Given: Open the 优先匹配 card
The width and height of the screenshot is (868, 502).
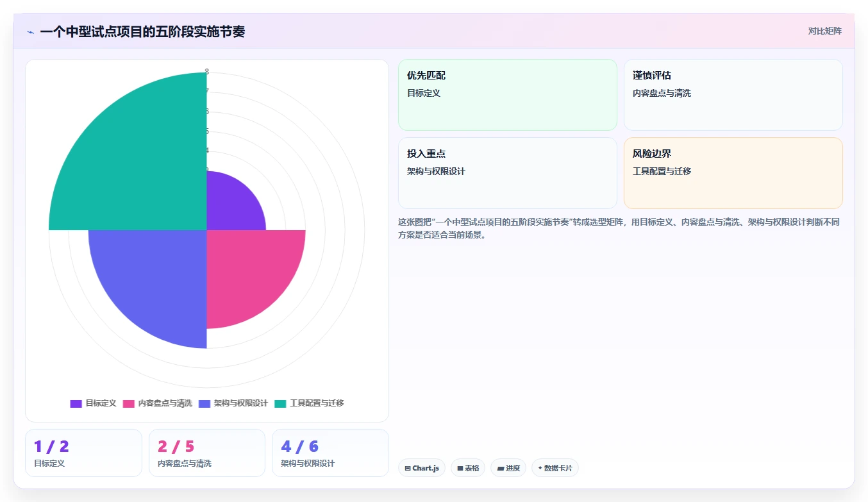Looking at the screenshot, I should click(x=507, y=95).
